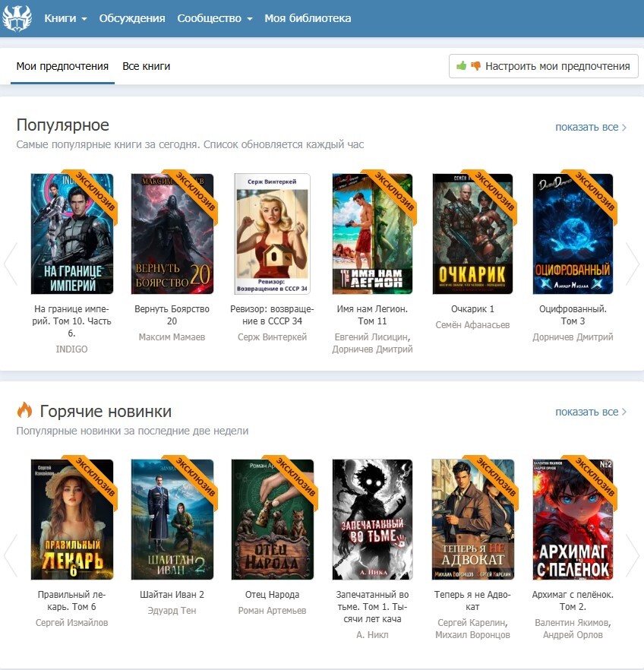Go to Обсуждения section
This screenshot has height=670, width=644.
pos(132,18)
